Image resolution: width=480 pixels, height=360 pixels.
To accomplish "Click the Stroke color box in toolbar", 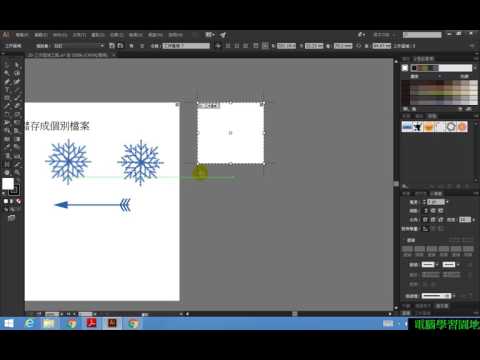I will (15, 191).
